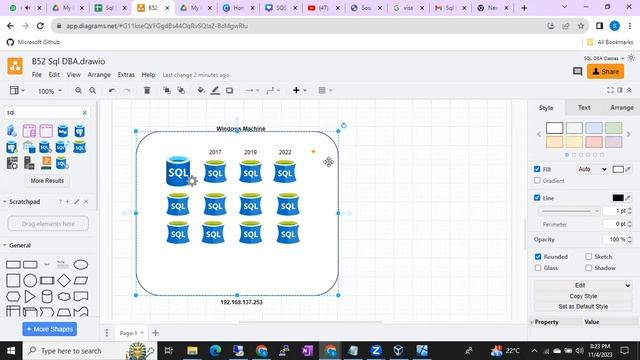Open the Windows Start menu

[11, 351]
